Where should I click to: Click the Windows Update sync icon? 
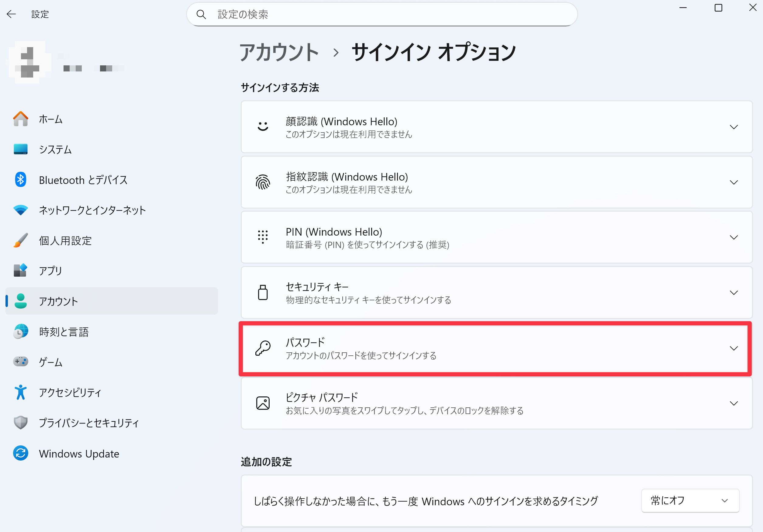click(x=21, y=453)
